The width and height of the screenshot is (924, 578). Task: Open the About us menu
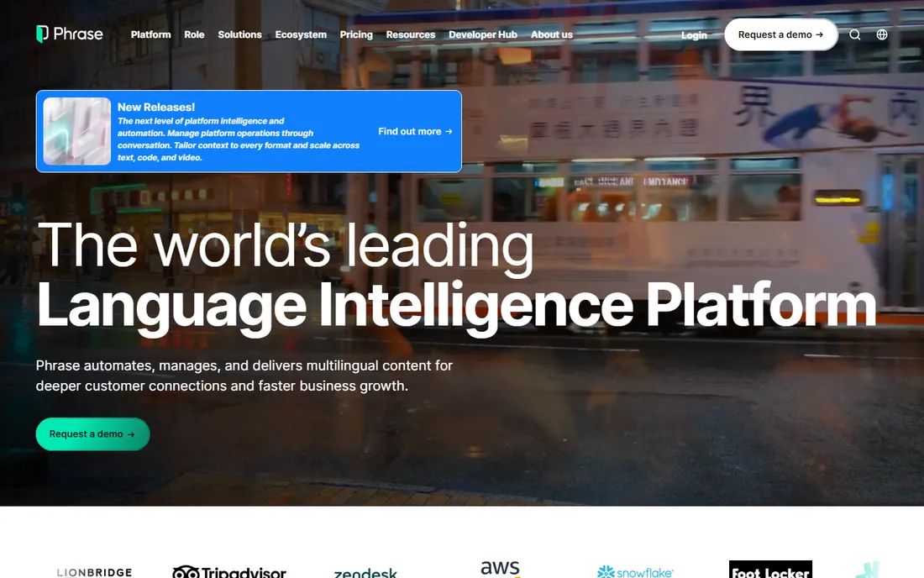[552, 34]
